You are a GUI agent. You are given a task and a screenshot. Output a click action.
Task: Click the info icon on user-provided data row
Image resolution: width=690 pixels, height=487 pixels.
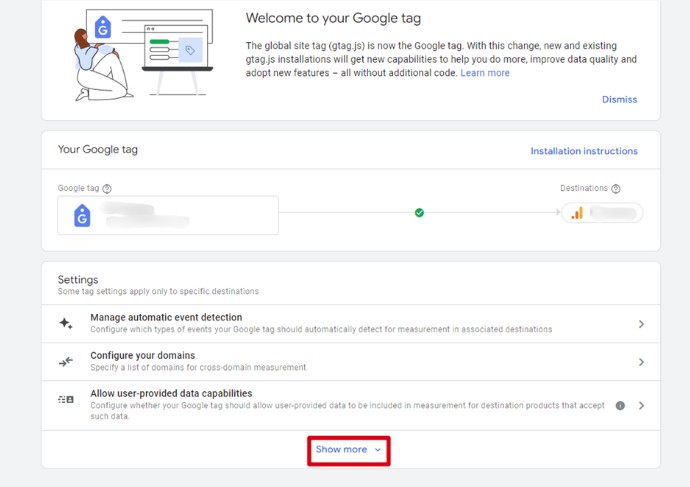[620, 406]
